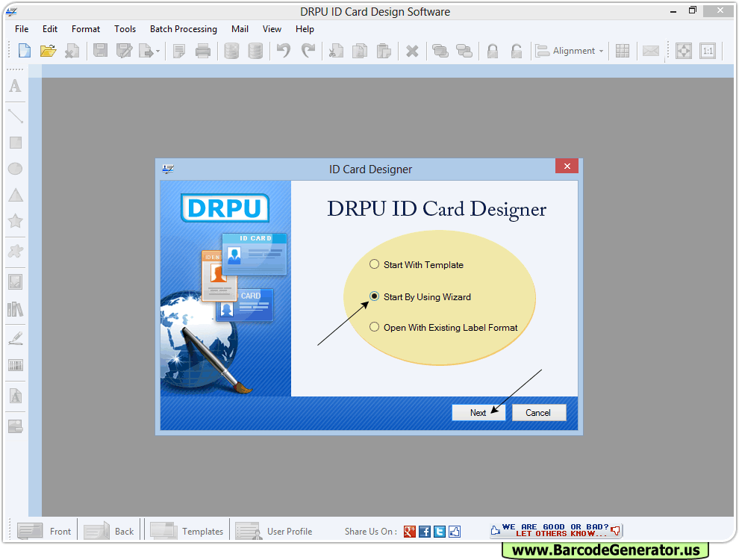Click Next in ID Card Designer dialog
This screenshot has width=739, height=560.
point(478,412)
